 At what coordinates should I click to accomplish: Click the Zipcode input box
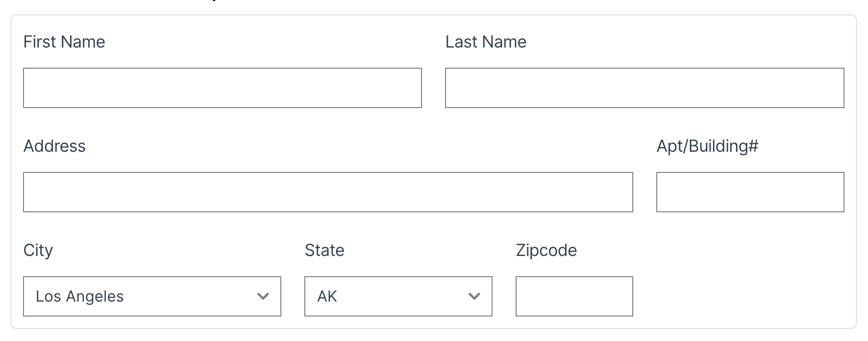574,296
